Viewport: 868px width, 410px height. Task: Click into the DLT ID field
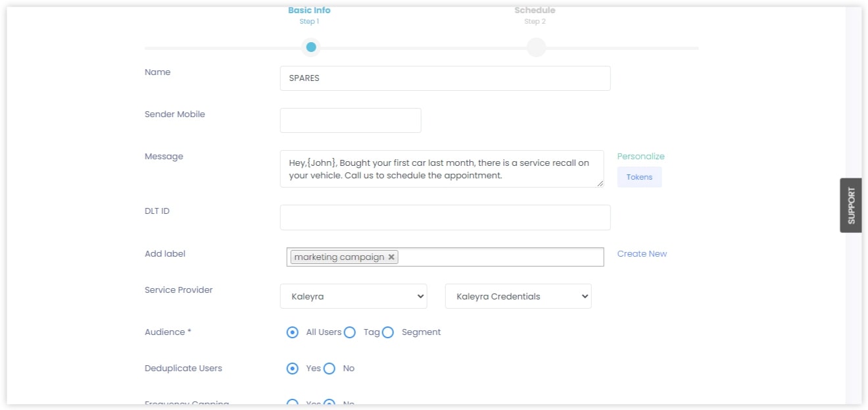click(445, 218)
